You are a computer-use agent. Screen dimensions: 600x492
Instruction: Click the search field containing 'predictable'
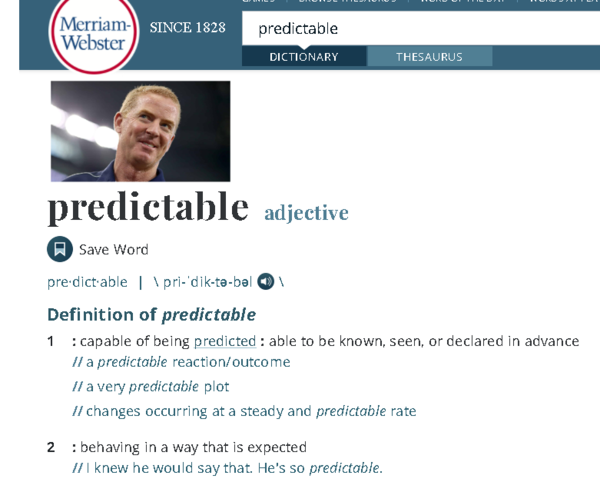(421, 28)
